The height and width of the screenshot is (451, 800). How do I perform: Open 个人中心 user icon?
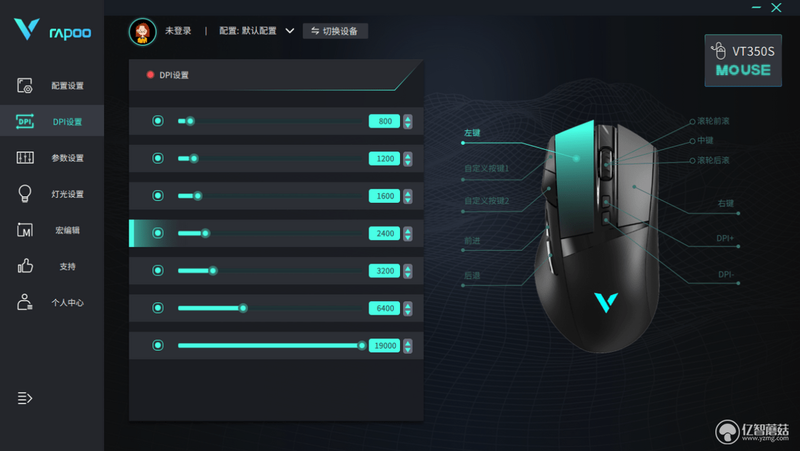[x=24, y=302]
